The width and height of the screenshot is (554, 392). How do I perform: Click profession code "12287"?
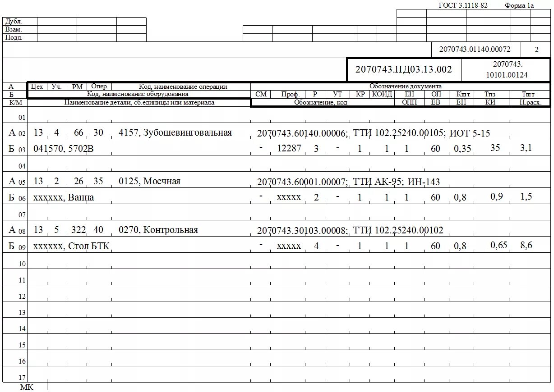[x=289, y=148]
